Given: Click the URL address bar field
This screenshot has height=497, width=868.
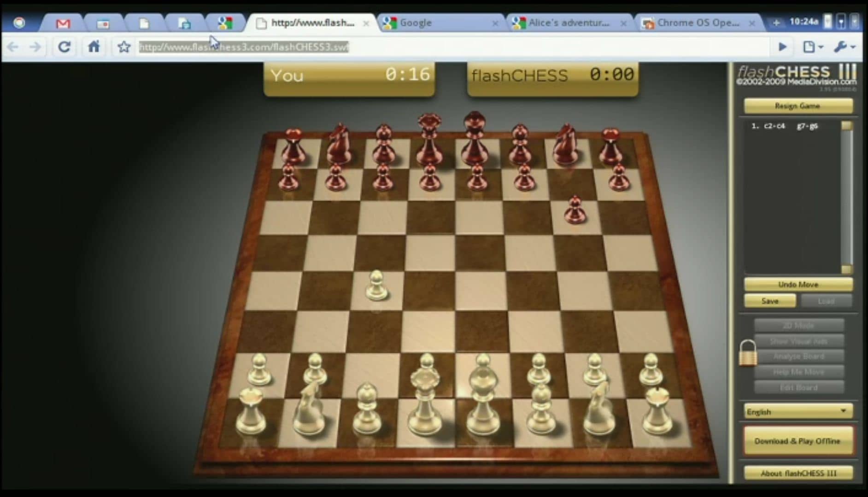Looking at the screenshot, I should point(452,47).
